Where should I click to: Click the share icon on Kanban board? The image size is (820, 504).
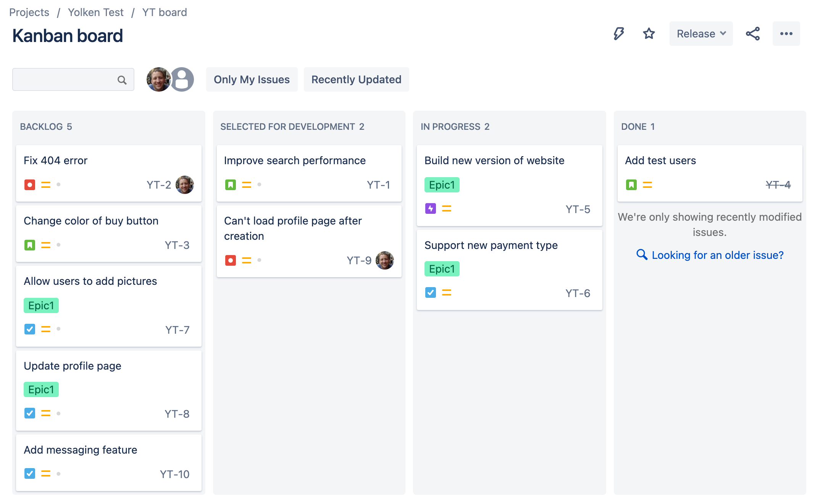(x=753, y=33)
